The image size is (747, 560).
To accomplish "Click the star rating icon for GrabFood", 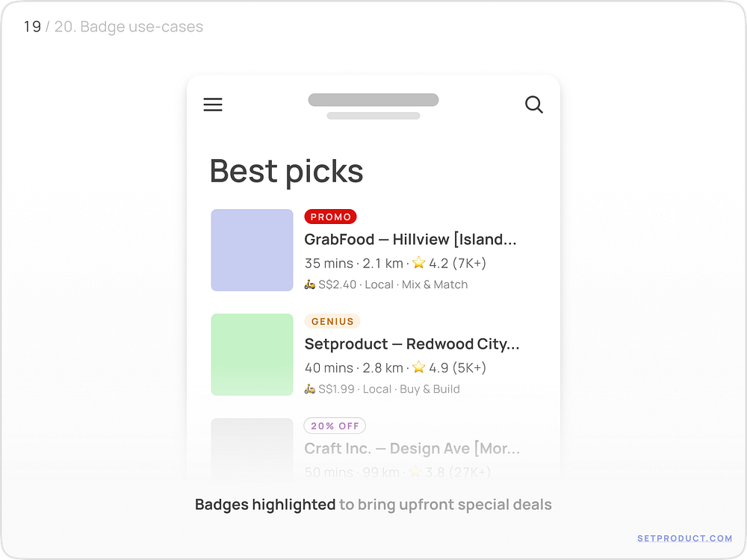I will coord(419,263).
